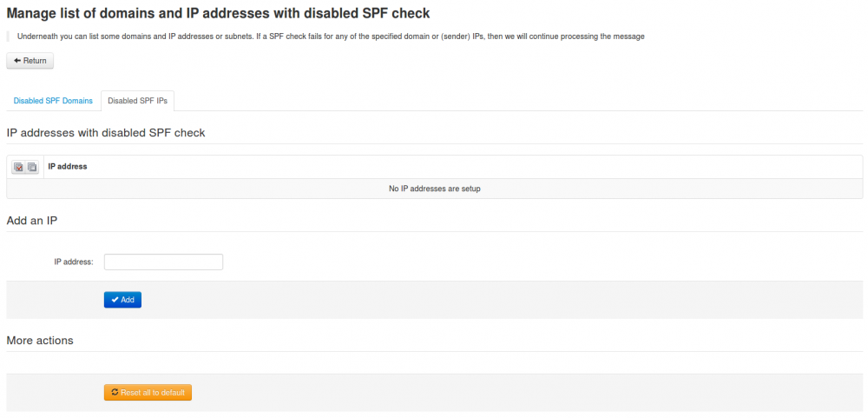Click the description text under the title
Viewport: 868px width, 418px height.
[330, 36]
